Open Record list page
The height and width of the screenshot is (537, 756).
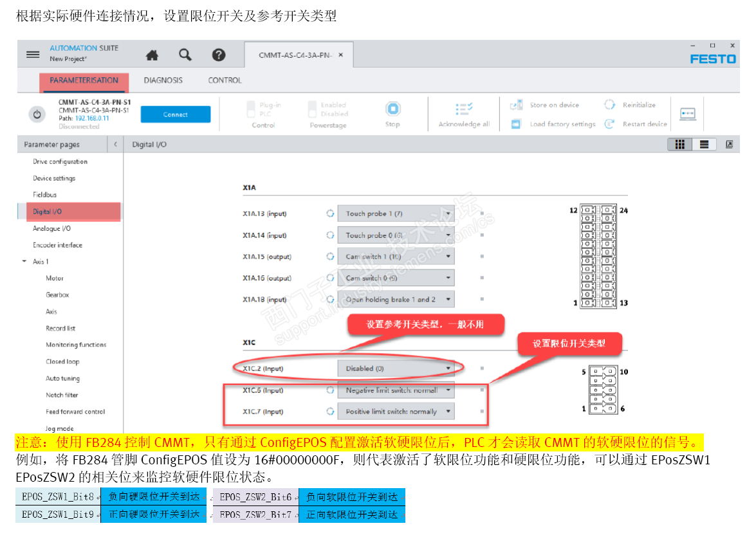pos(60,328)
